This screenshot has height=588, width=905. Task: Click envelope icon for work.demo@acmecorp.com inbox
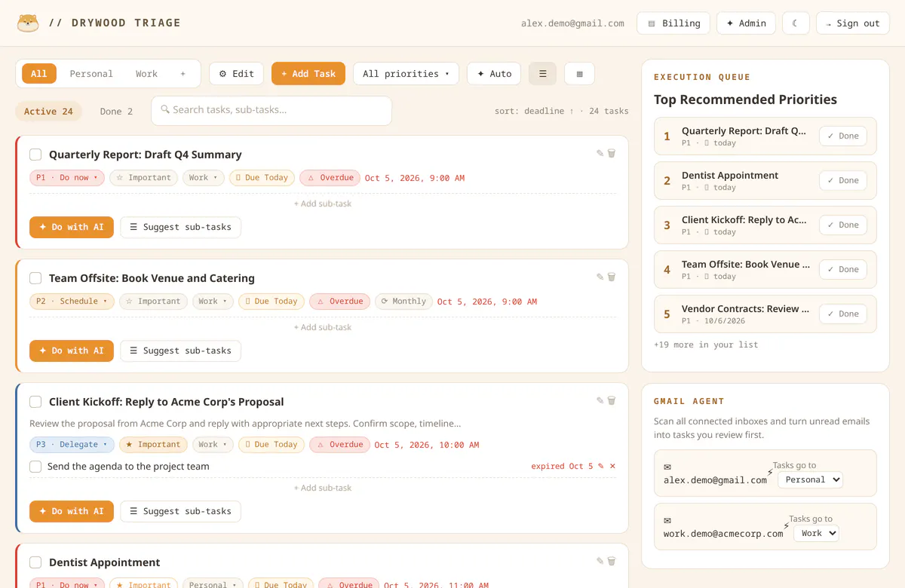click(x=667, y=520)
